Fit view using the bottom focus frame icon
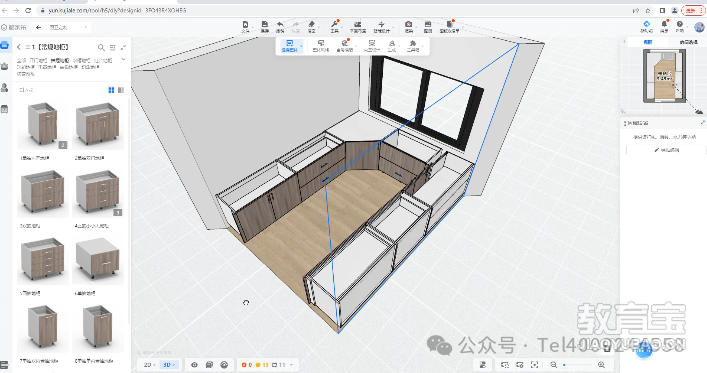This screenshot has width=707, height=373. point(534,364)
